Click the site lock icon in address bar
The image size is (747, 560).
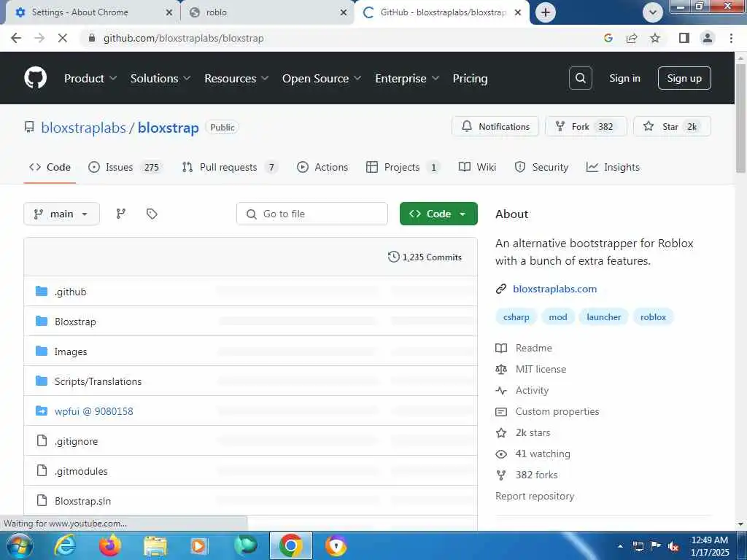(x=92, y=38)
